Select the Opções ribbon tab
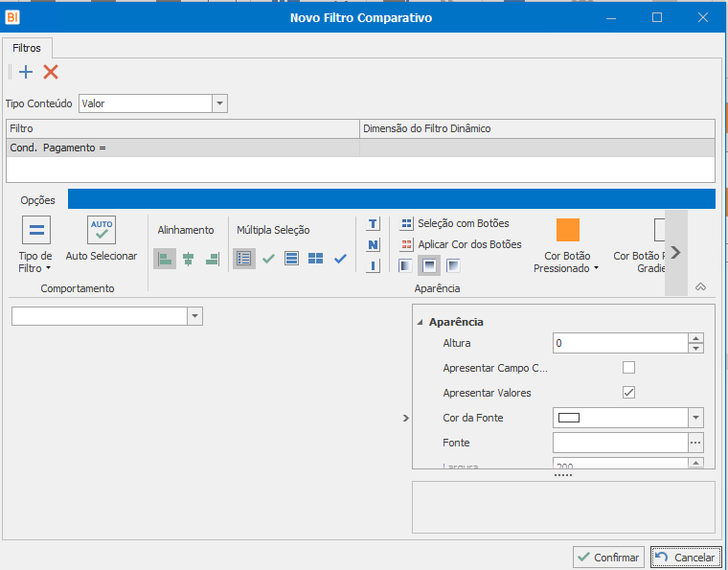The width and height of the screenshot is (728, 570). (x=38, y=200)
